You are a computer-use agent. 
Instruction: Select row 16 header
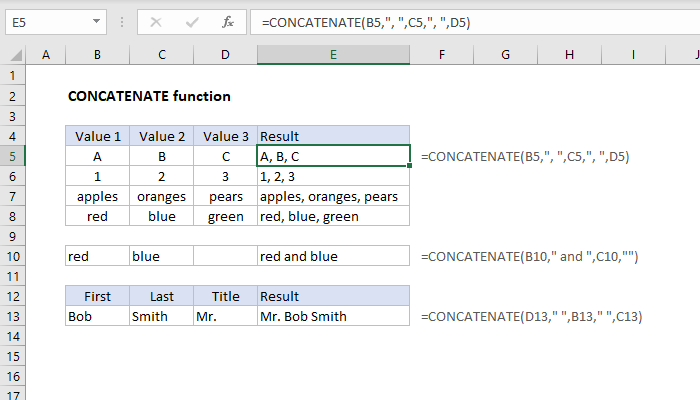coord(12,376)
